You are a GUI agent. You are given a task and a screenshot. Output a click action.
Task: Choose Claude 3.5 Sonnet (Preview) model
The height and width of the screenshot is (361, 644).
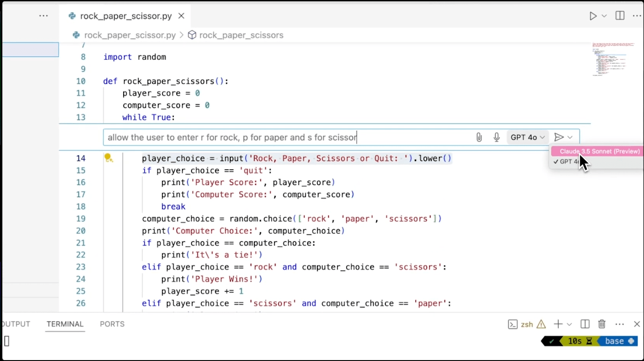pyautogui.click(x=597, y=151)
